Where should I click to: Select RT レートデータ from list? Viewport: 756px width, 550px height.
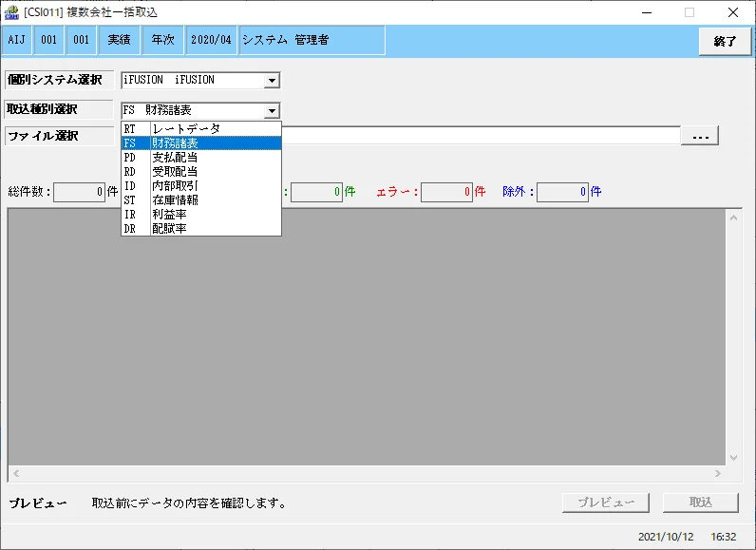point(201,128)
